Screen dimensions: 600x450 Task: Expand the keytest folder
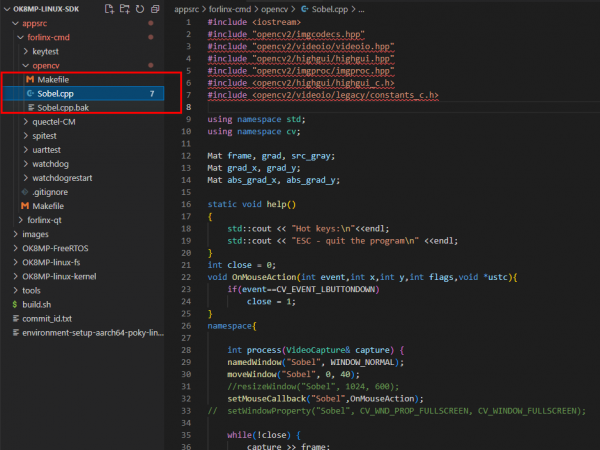click(24, 50)
